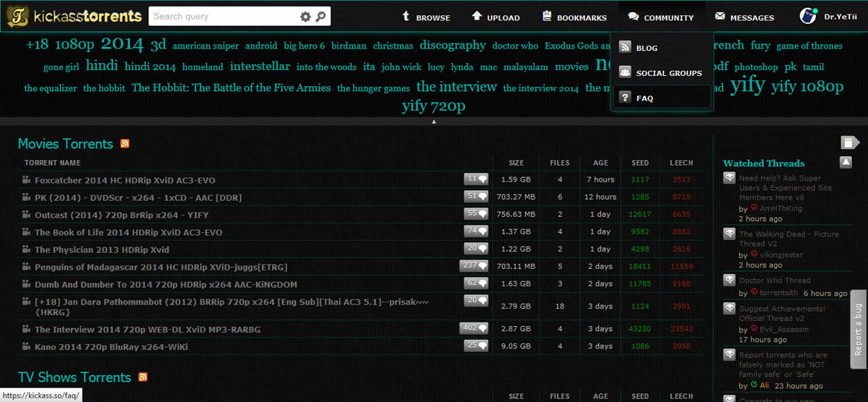Screen dimensions: 868x402
Task: Open The Walking Dead Picture Thread
Action: coord(788,239)
